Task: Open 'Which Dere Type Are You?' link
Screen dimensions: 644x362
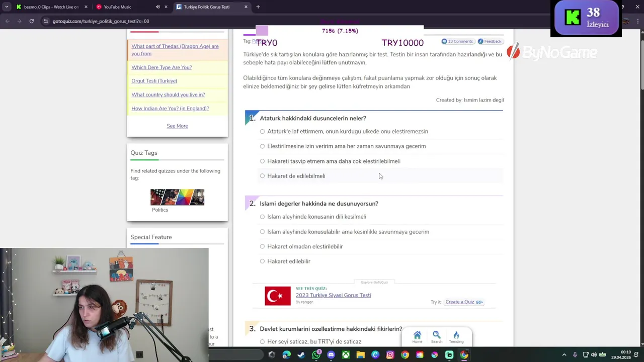Action: click(x=162, y=67)
